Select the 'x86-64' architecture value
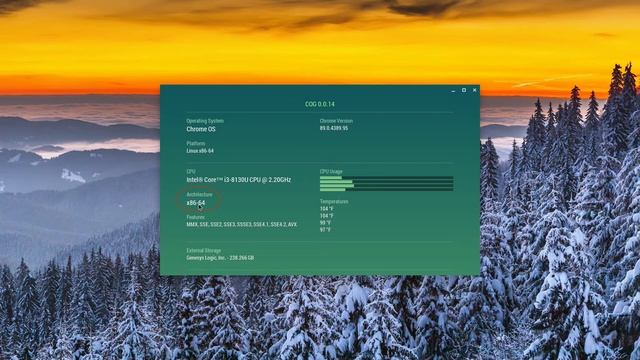Viewport: 640px width, 360px height. point(196,202)
